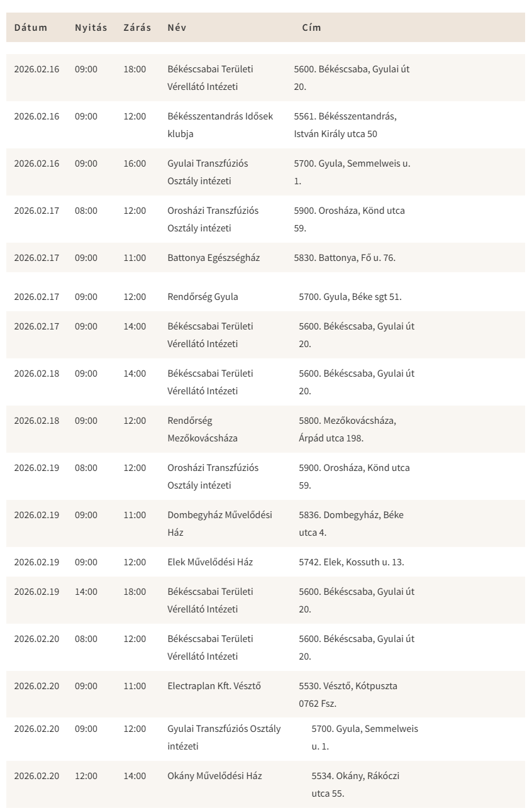Select the Rendőrség Mezőkovácsháza name cell
The height and width of the screenshot is (808, 532).
tap(202, 429)
